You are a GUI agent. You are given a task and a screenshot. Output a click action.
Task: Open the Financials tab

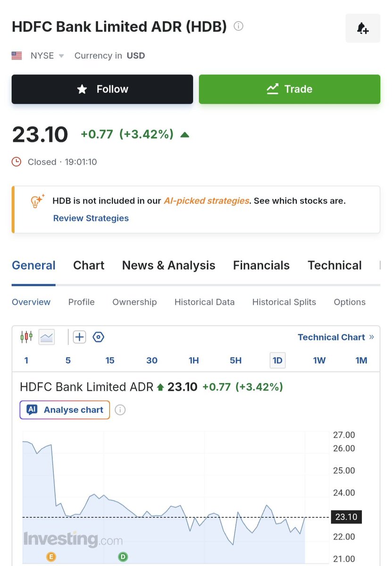(261, 266)
